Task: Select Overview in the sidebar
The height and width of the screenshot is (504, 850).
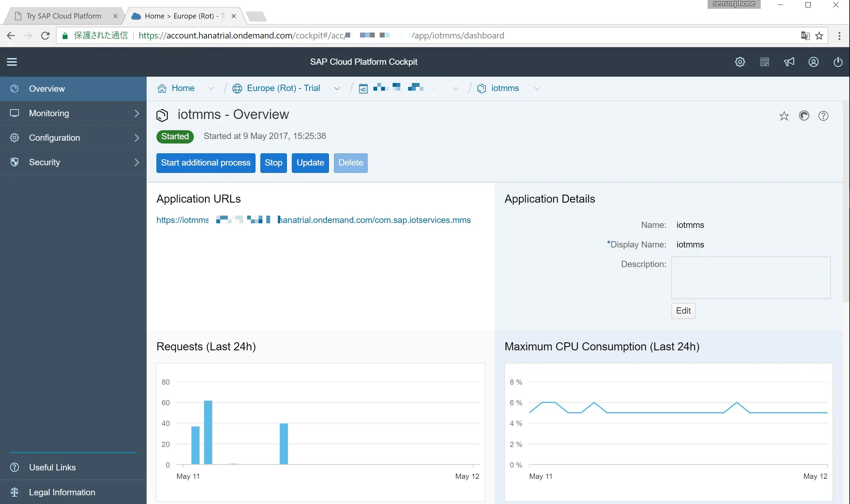Action: point(73,89)
